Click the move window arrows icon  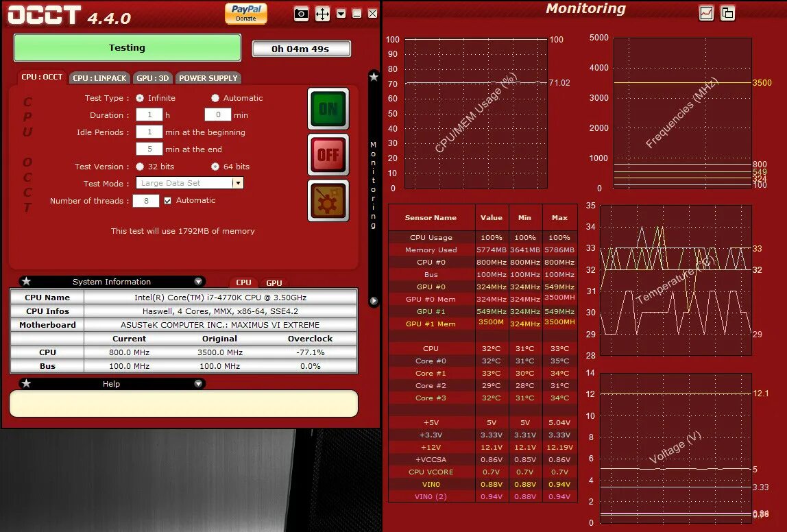(322, 14)
